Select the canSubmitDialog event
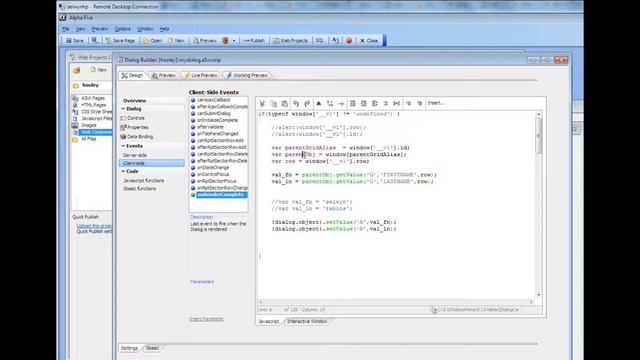 pyautogui.click(x=213, y=113)
